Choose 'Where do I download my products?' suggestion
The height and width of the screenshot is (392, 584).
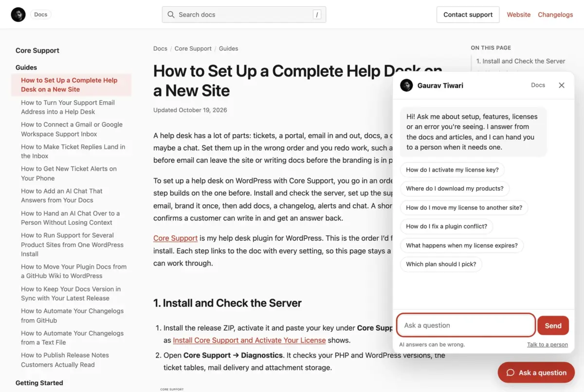coord(455,188)
